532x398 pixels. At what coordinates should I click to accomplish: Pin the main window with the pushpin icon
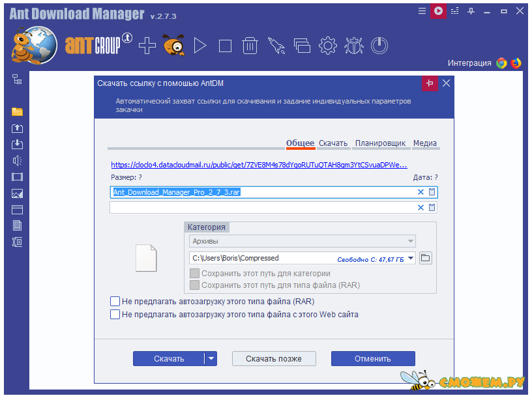[471, 11]
